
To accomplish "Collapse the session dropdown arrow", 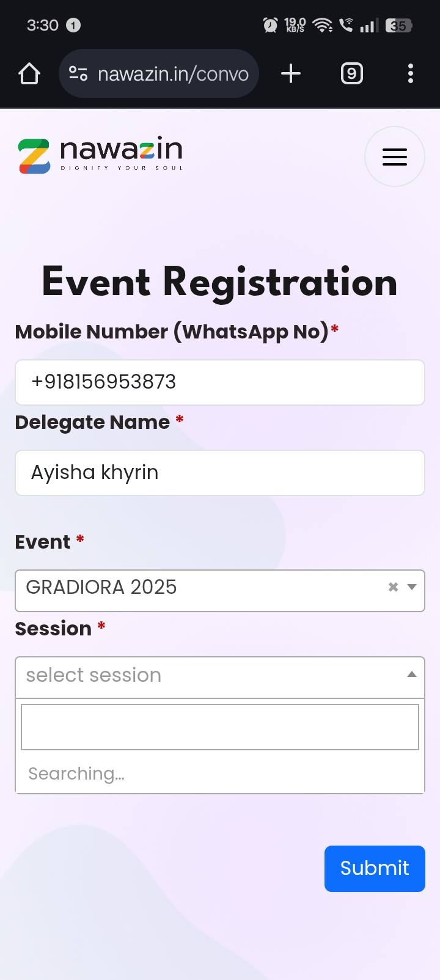I will (x=412, y=675).
